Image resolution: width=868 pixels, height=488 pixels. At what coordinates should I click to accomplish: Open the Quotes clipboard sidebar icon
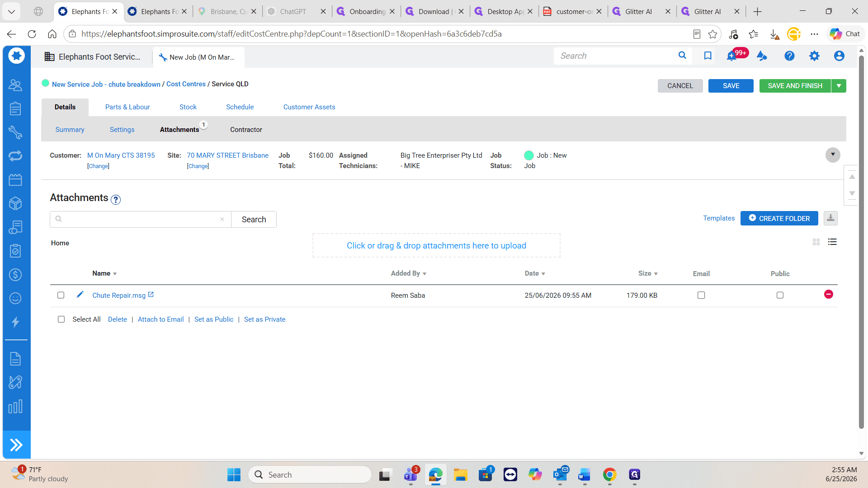15,108
